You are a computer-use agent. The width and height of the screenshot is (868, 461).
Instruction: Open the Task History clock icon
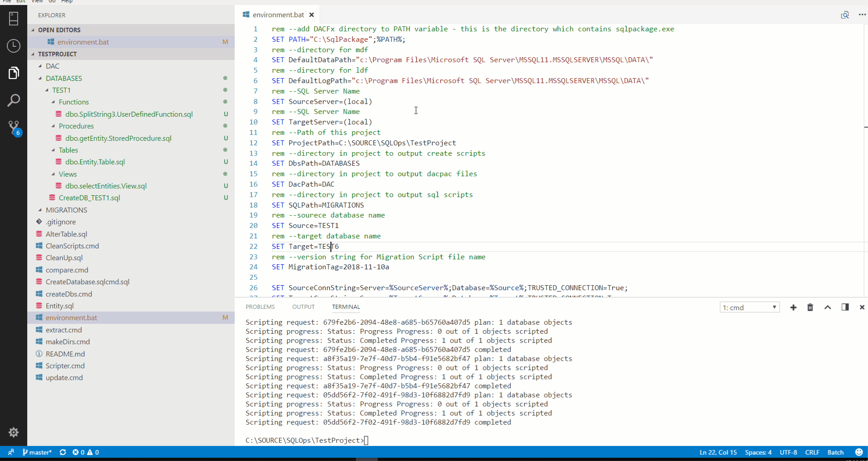[x=14, y=46]
